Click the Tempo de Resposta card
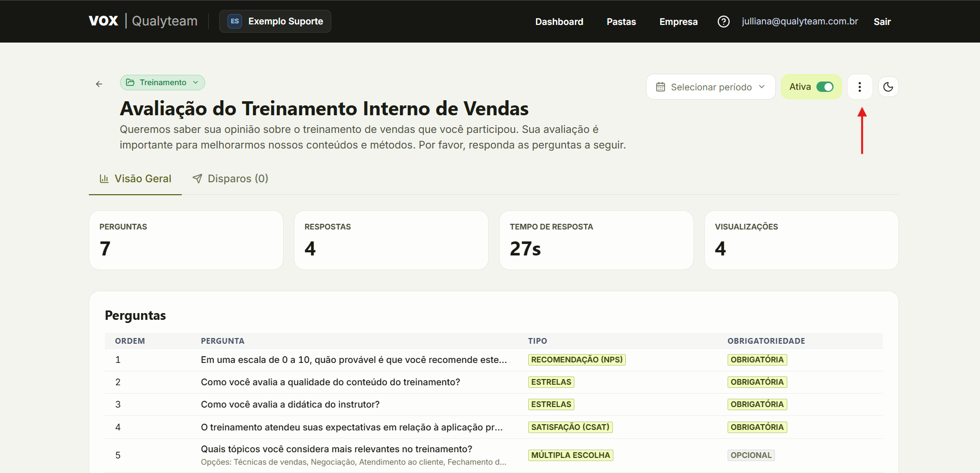 pyautogui.click(x=596, y=240)
